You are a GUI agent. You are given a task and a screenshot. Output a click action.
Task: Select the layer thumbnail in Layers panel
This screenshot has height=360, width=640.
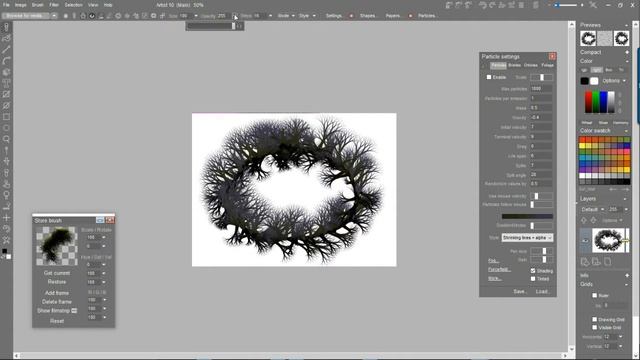[x=608, y=240]
